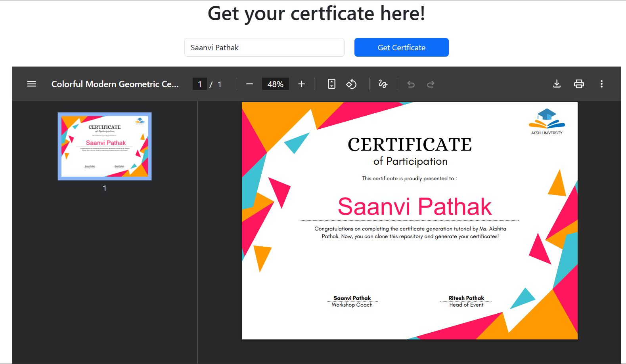Image resolution: width=626 pixels, height=364 pixels.
Task: Click the 48% zoom level field
Action: pos(276,84)
